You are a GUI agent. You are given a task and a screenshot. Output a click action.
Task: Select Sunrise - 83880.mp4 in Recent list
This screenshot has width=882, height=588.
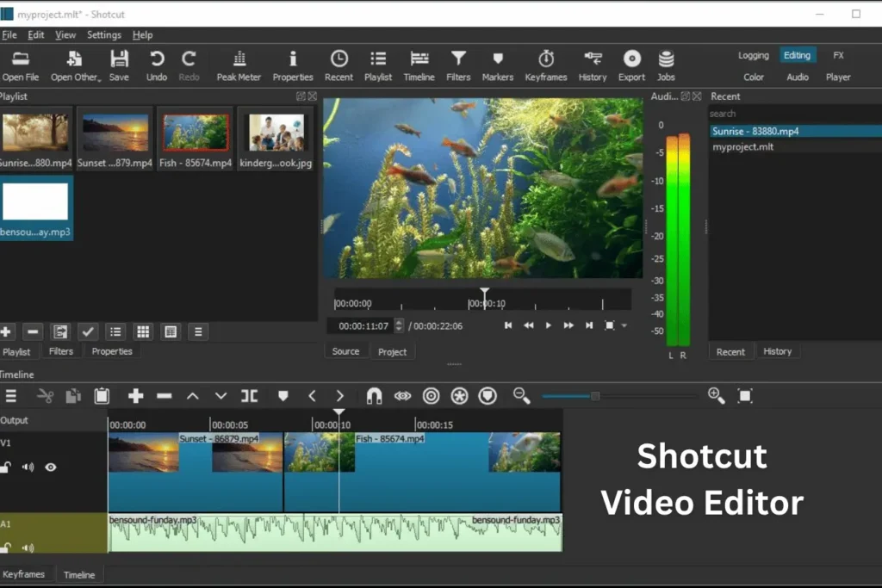tap(795, 131)
